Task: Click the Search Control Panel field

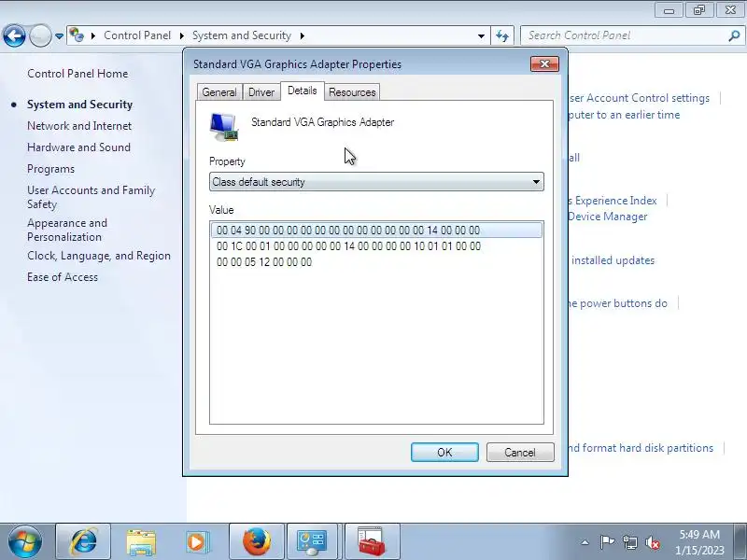Action: click(624, 35)
